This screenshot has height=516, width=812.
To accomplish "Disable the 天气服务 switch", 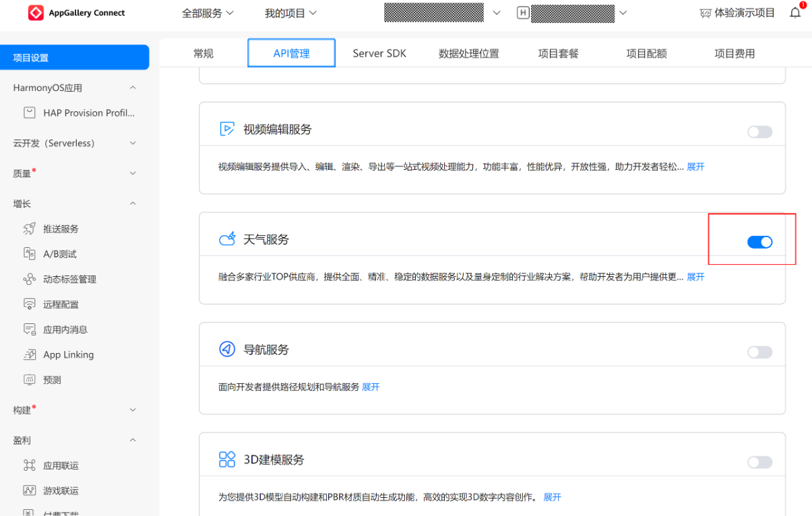I will 759,243.
